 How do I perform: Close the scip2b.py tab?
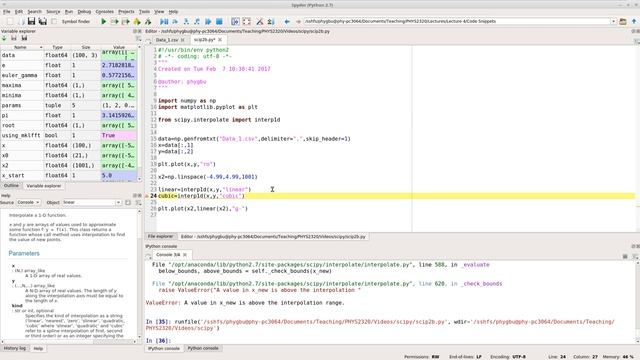click(x=220, y=40)
